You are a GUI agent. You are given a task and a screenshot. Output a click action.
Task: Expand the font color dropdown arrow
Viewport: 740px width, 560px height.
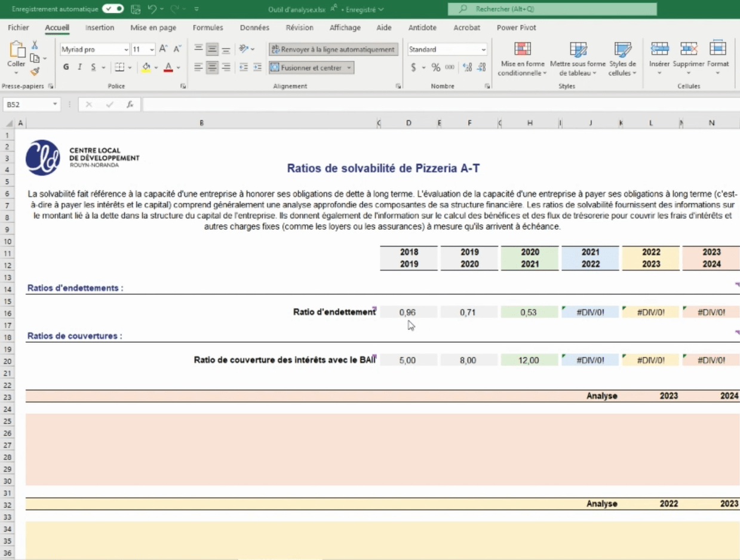(178, 68)
